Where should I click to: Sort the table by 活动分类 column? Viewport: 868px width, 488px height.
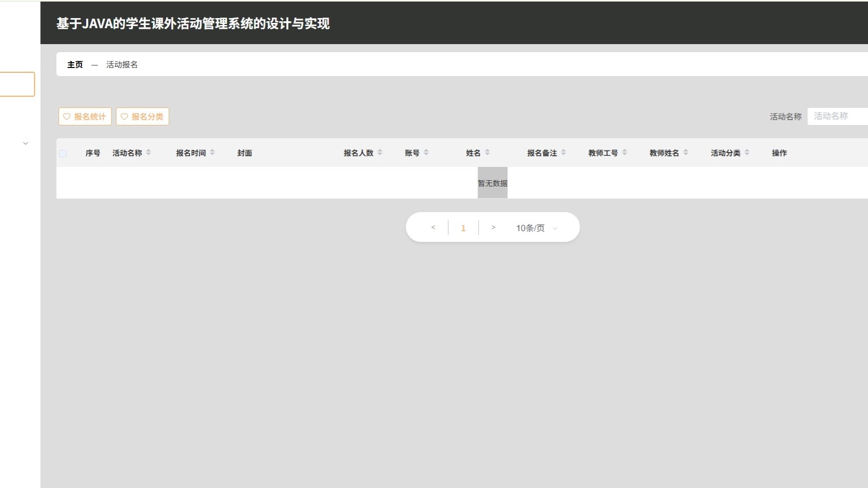coord(748,153)
